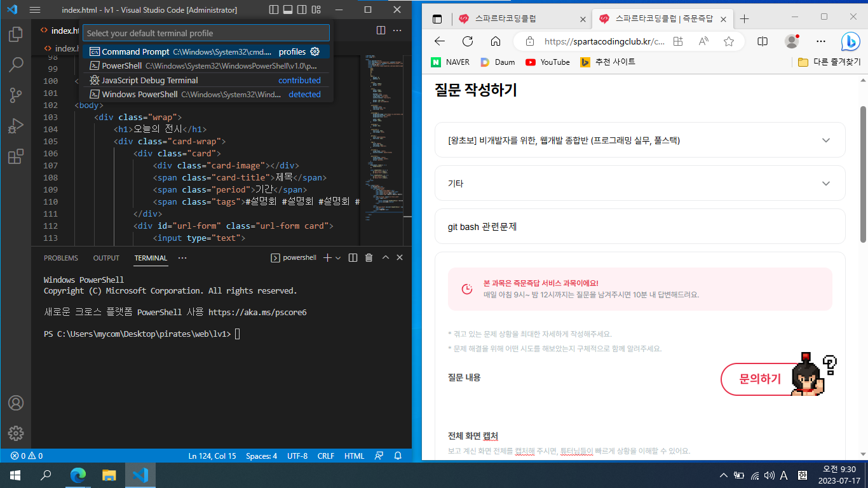Switch to the PROBLEMS panel tab

coord(61,258)
